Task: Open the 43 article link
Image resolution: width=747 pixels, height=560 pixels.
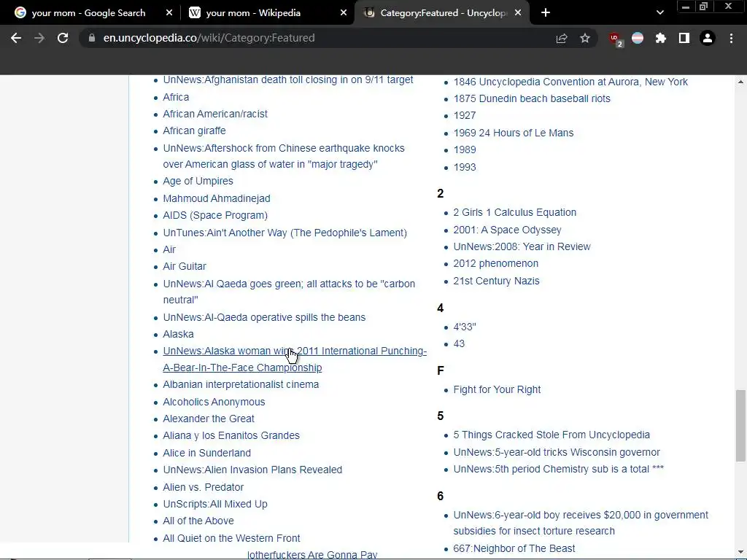Action: tap(459, 343)
